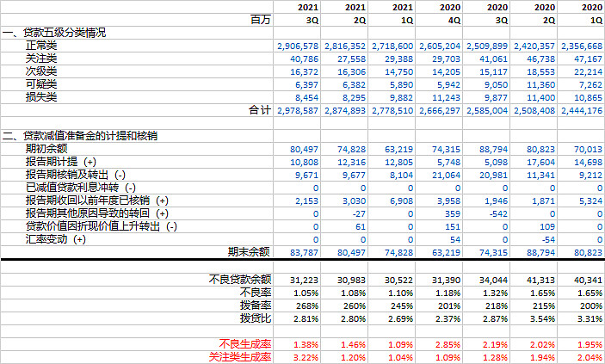Viewport: 605px width, 364px height.
Task: Select cell value -542
Action: coord(497,214)
